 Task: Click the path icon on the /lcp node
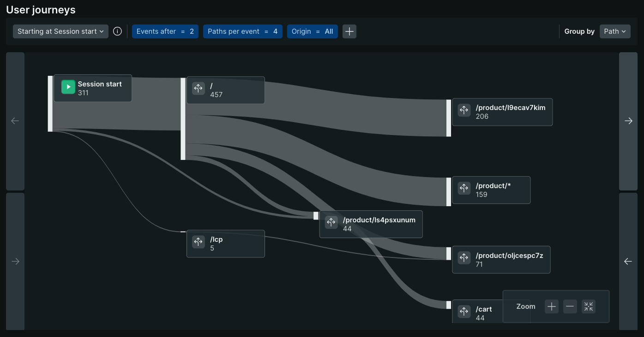tap(198, 242)
